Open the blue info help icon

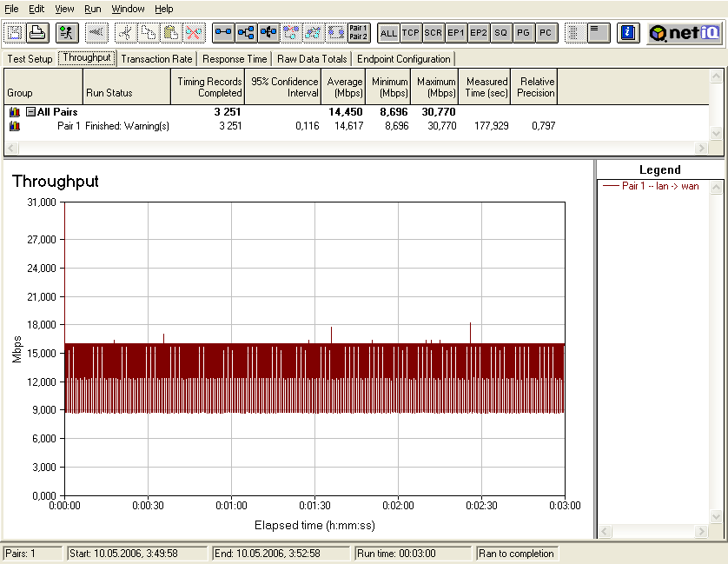(627, 33)
